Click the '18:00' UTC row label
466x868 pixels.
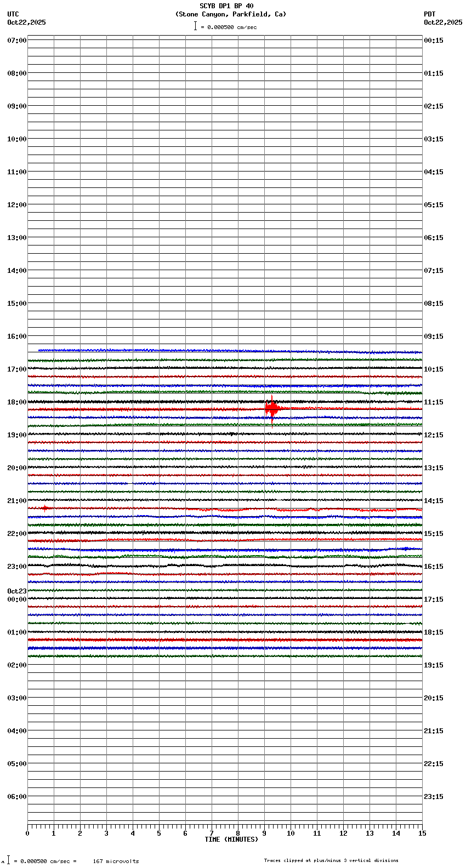pos(17,402)
